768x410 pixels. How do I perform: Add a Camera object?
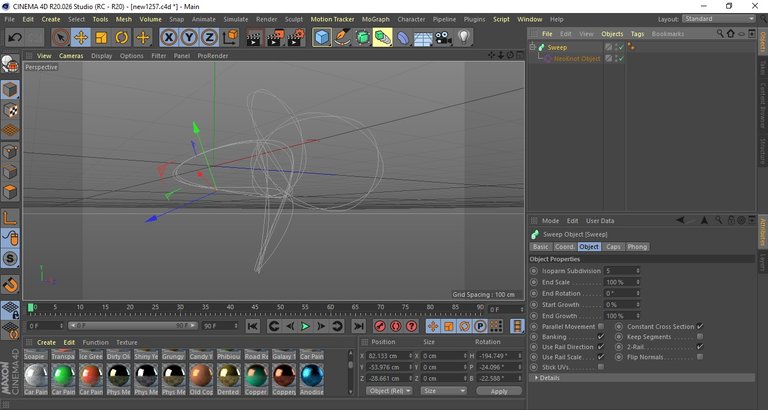pos(443,38)
